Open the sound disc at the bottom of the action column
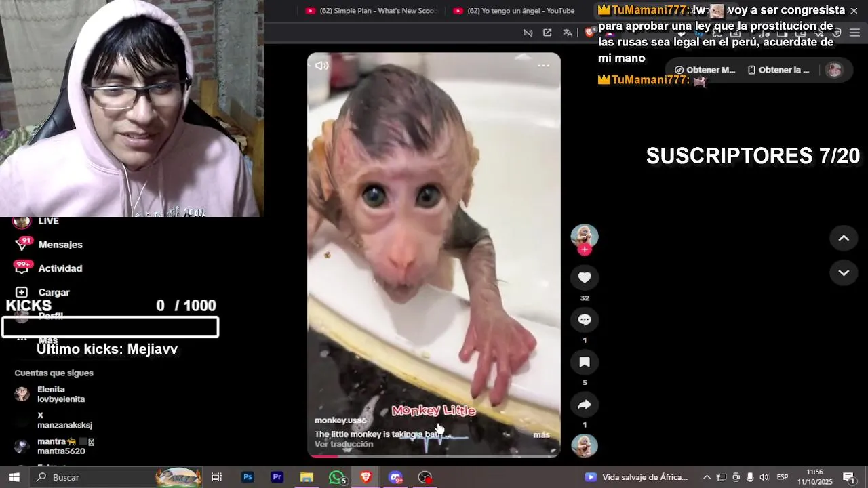868x488 pixels. (585, 446)
